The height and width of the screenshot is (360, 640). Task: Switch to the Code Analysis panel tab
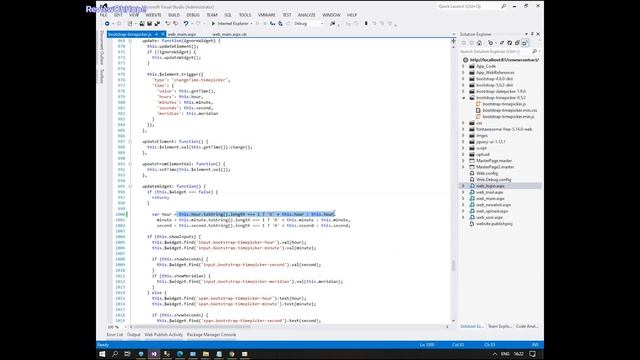click(527, 326)
